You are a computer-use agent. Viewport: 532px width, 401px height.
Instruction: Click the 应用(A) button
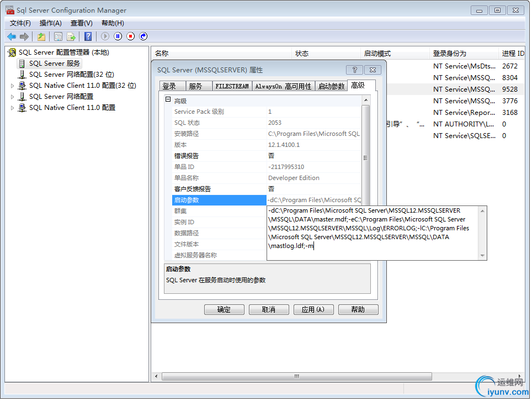[313, 310]
